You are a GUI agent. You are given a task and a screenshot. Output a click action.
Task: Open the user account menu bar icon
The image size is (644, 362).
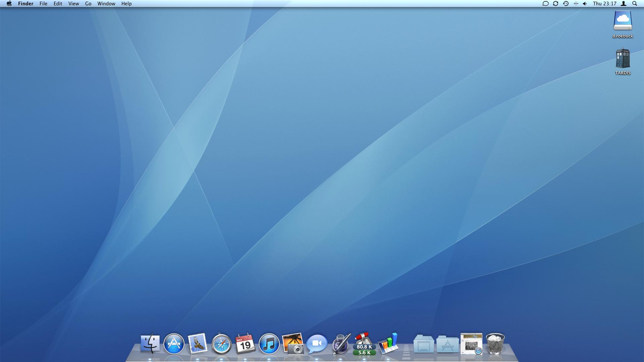624,4
